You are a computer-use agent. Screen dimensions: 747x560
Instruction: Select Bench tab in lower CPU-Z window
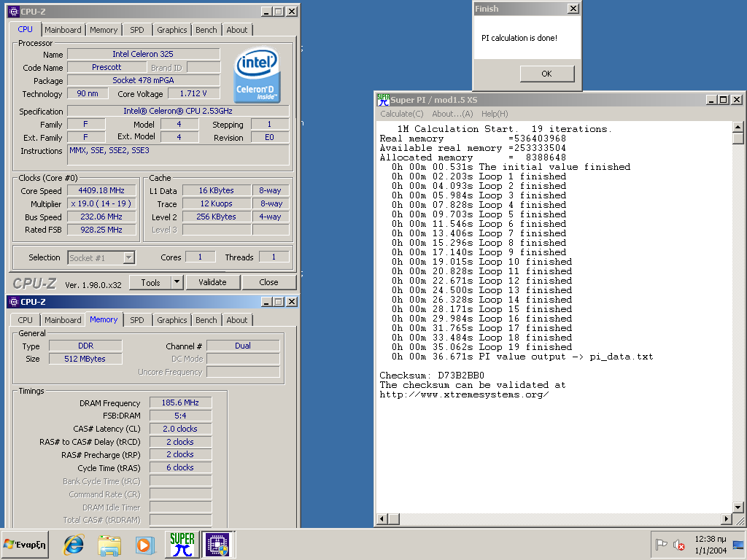tap(206, 320)
